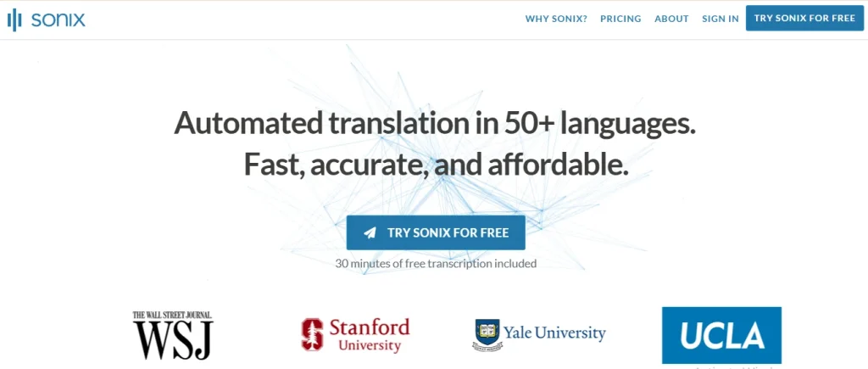The width and height of the screenshot is (868, 369).
Task: Click the red Stanford shield icon
Action: (x=312, y=333)
